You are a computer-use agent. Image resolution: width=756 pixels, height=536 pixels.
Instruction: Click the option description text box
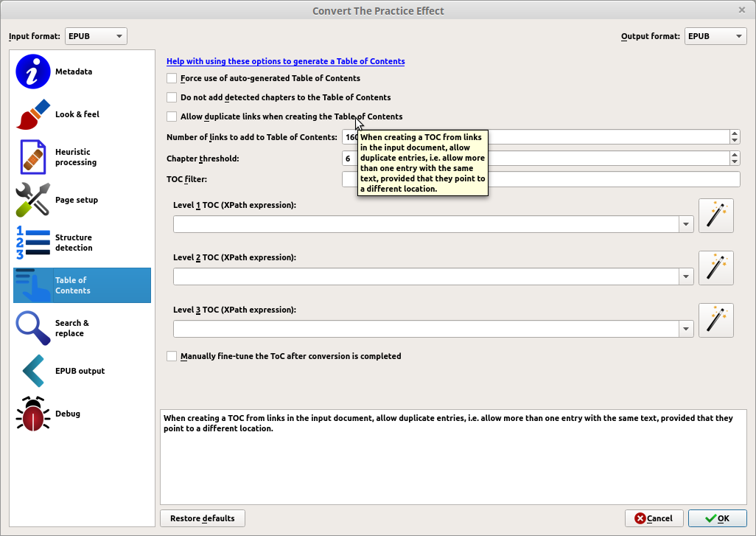453,457
